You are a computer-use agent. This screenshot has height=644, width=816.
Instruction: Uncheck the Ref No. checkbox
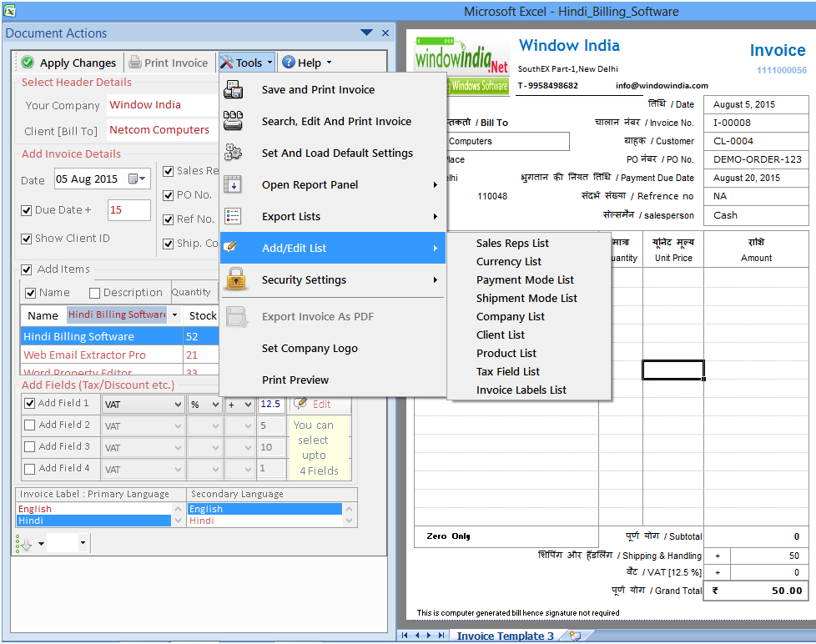click(168, 219)
